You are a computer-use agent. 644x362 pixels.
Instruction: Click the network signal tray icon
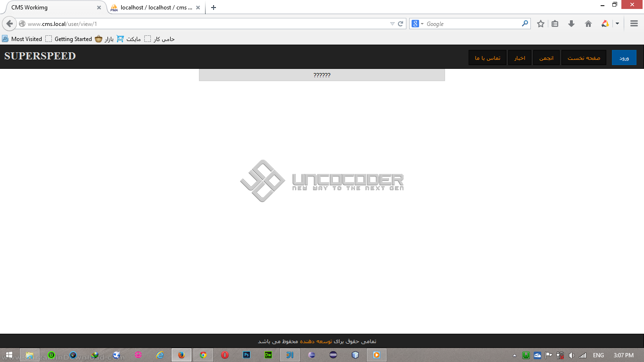pyautogui.click(x=583, y=355)
